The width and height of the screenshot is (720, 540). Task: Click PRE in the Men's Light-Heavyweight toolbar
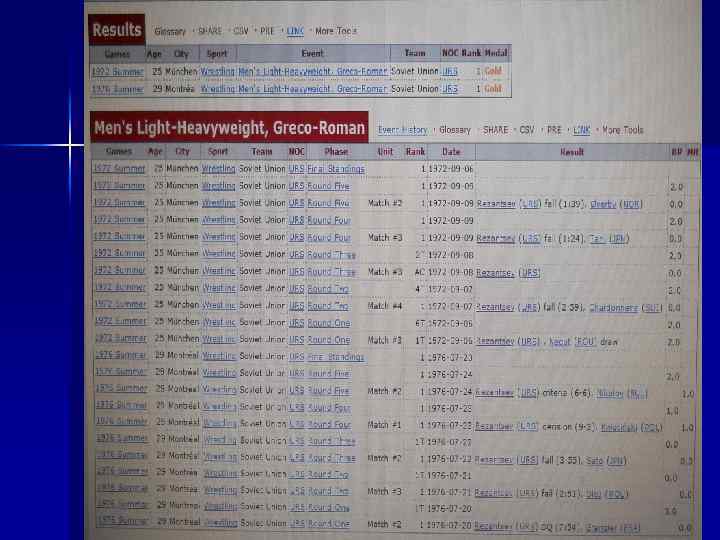(554, 130)
